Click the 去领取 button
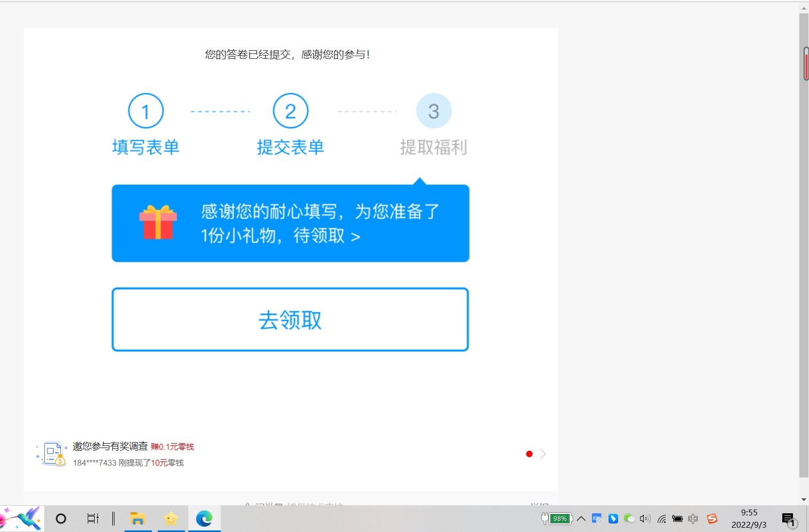Viewport: 809px width, 532px height. coord(290,320)
